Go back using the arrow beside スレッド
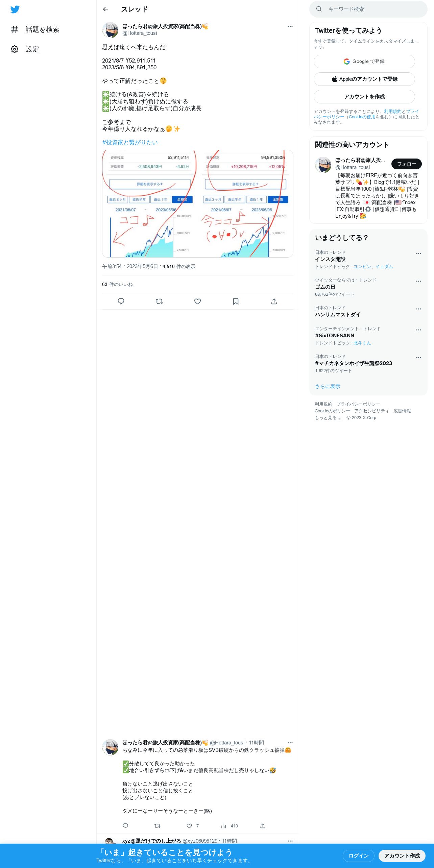Screen dimensions: 434x868 [105, 9]
